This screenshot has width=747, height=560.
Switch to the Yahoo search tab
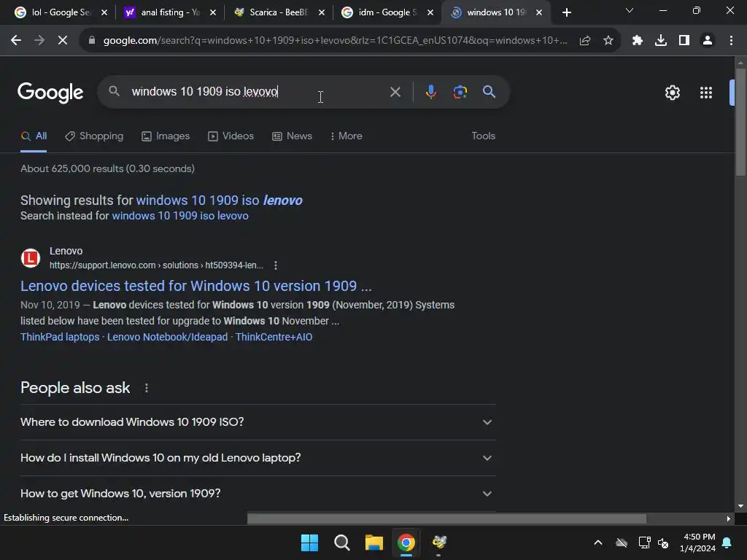(x=169, y=12)
